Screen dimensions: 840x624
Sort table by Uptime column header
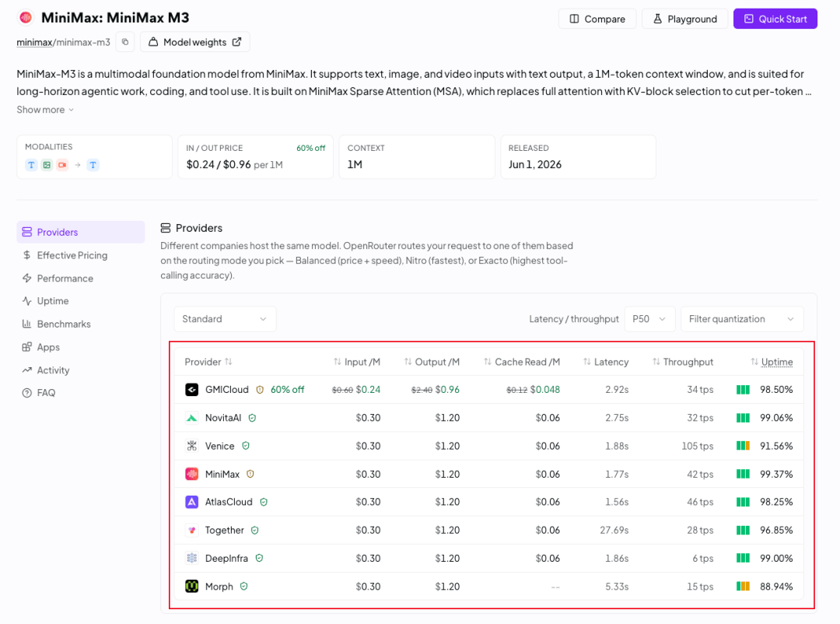[772, 362]
